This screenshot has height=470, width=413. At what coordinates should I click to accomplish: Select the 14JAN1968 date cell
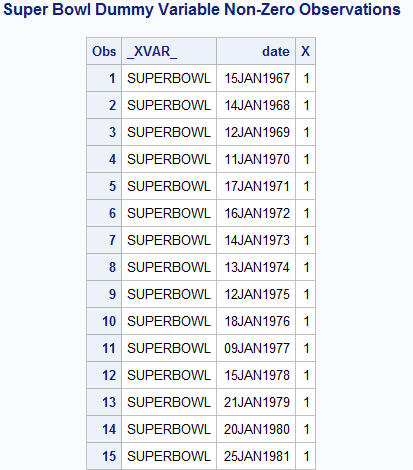tap(256, 105)
